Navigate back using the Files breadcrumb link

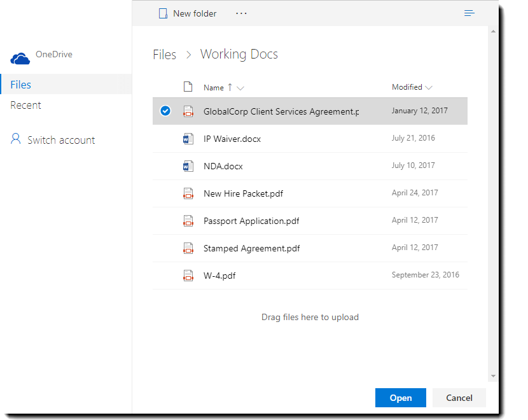(x=164, y=55)
